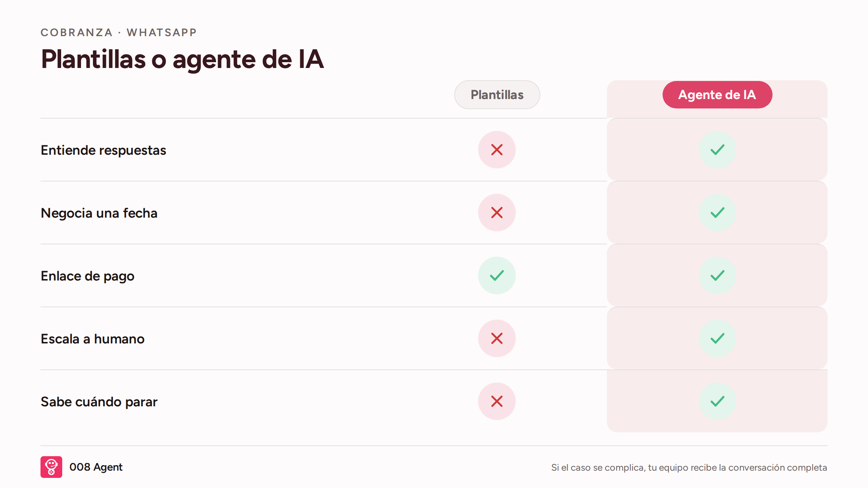This screenshot has height=488, width=868.
Task: Click the green check for Entiende respuestas under Agente de IA
Action: (717, 150)
